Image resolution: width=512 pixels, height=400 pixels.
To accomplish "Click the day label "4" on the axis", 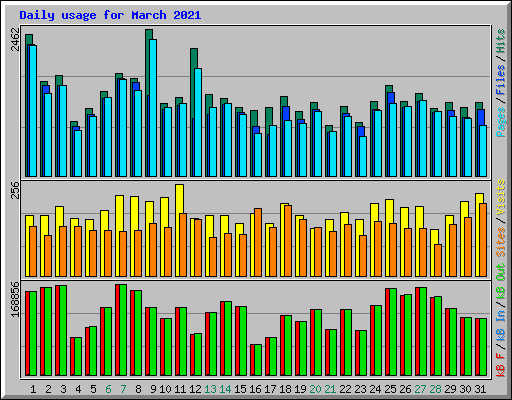I will click(78, 389).
